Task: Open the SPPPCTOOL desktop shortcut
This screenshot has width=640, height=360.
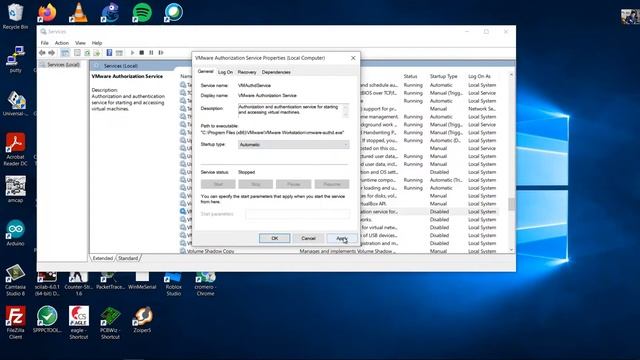Action: tap(47, 319)
